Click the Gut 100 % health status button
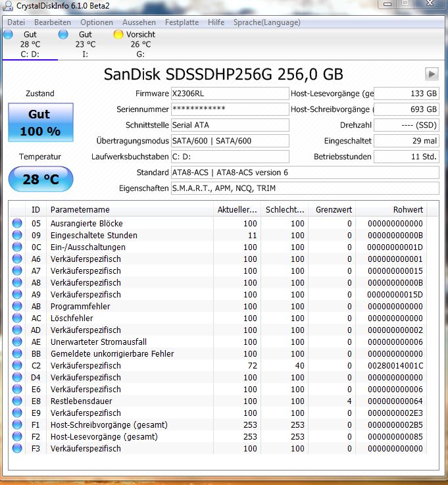448x485 pixels. pyautogui.click(x=41, y=122)
